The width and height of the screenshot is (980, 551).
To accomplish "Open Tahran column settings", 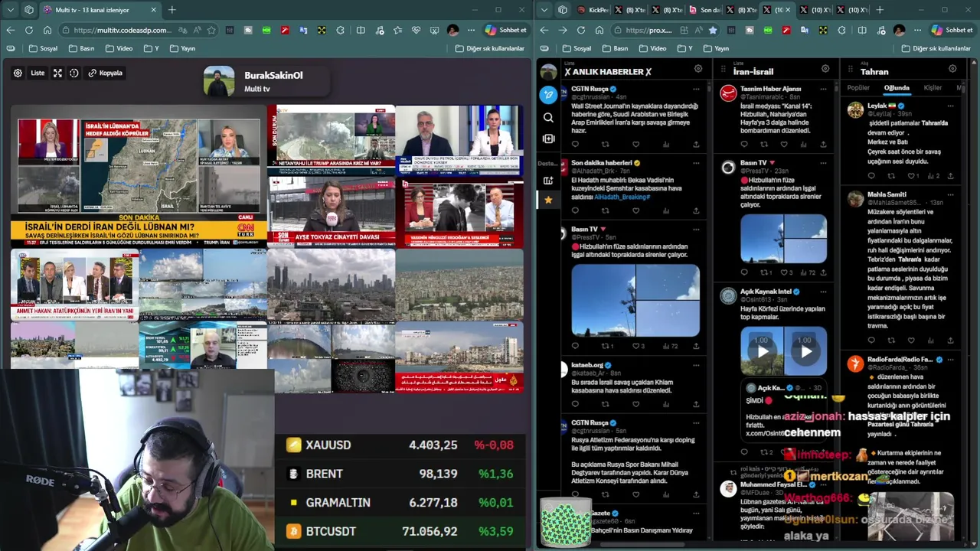I will (952, 69).
